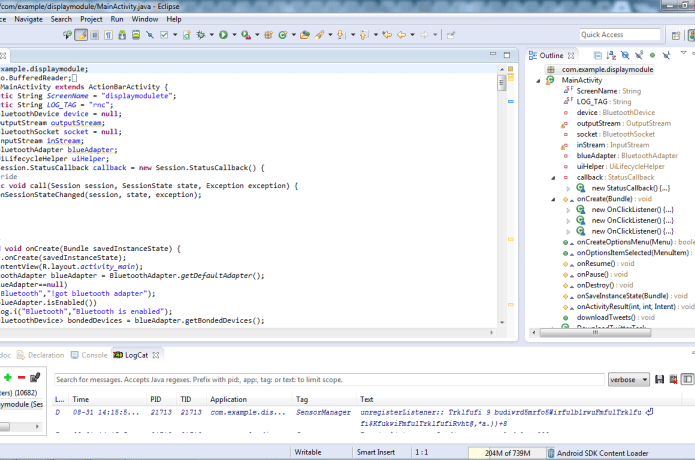
Task: Open the Window menu
Action: tap(144, 18)
